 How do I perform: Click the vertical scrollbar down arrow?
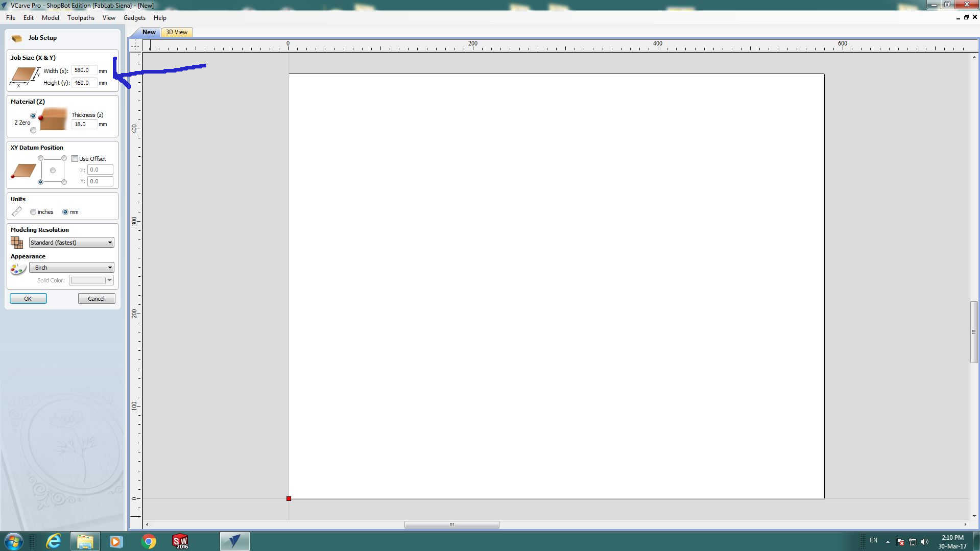pyautogui.click(x=974, y=516)
